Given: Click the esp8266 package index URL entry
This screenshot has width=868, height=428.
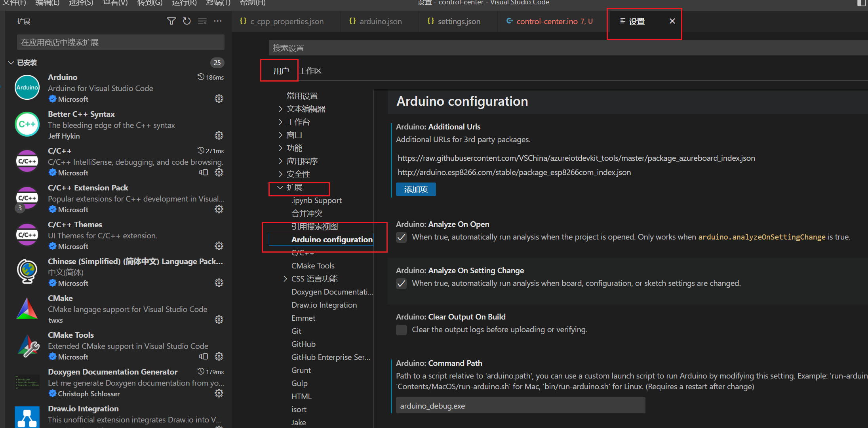Looking at the screenshot, I should (514, 172).
